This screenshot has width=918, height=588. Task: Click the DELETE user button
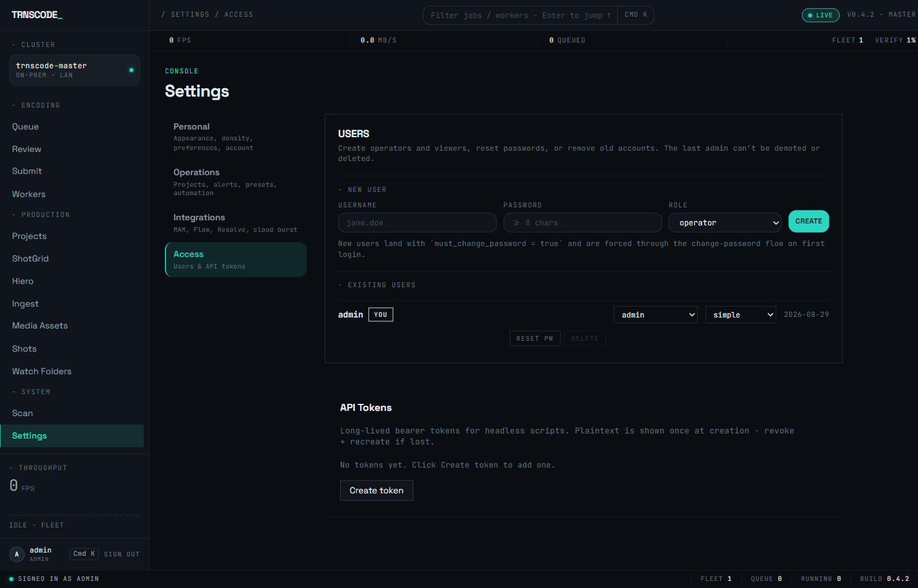pyautogui.click(x=585, y=338)
